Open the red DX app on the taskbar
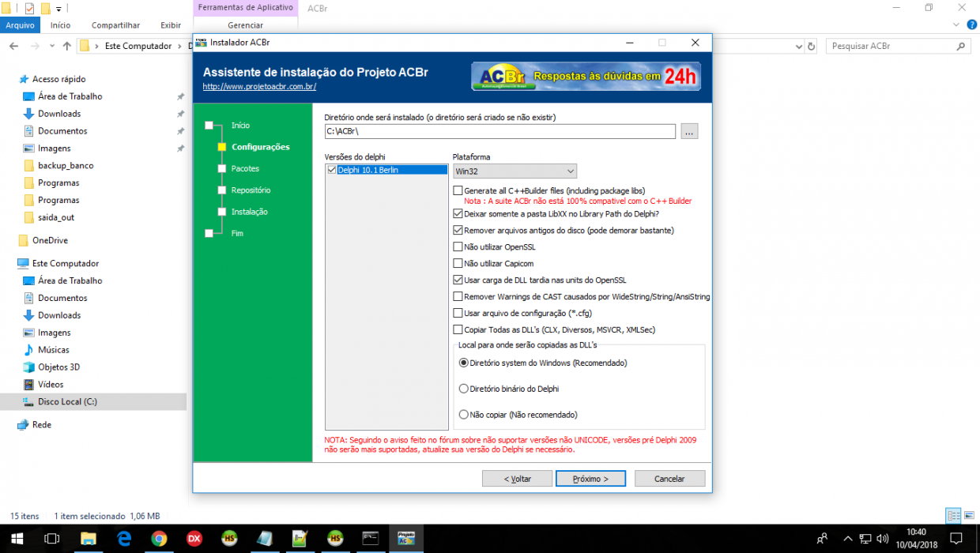Viewport: 980px width, 553px height. [194, 539]
